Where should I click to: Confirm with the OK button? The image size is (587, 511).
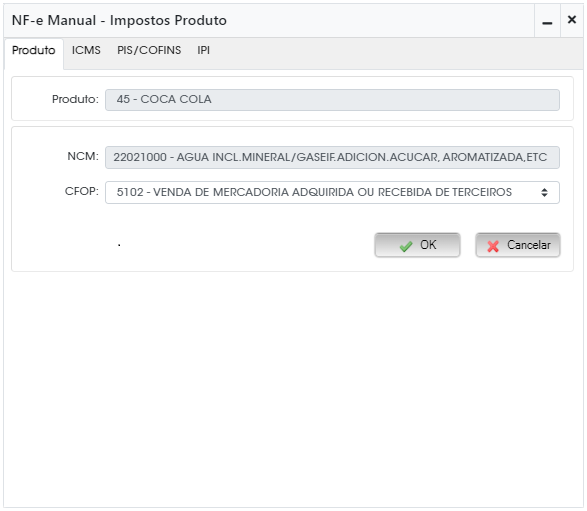(x=417, y=245)
